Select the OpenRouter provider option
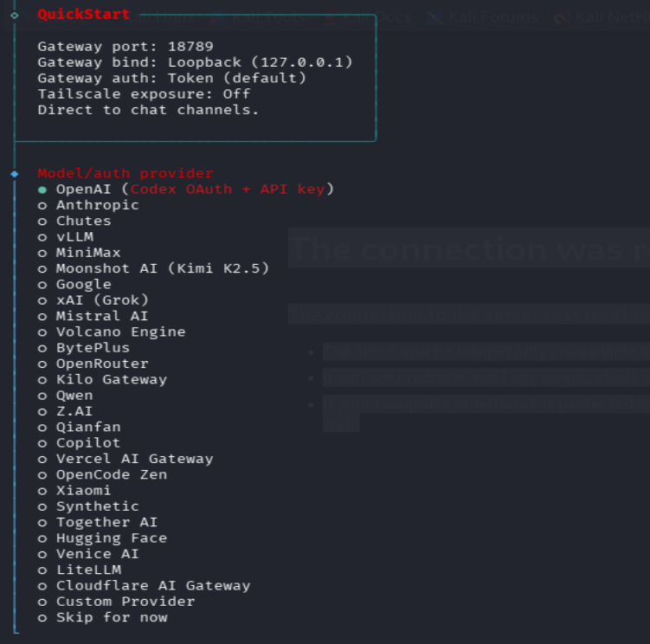The width and height of the screenshot is (650, 644). tap(93, 364)
